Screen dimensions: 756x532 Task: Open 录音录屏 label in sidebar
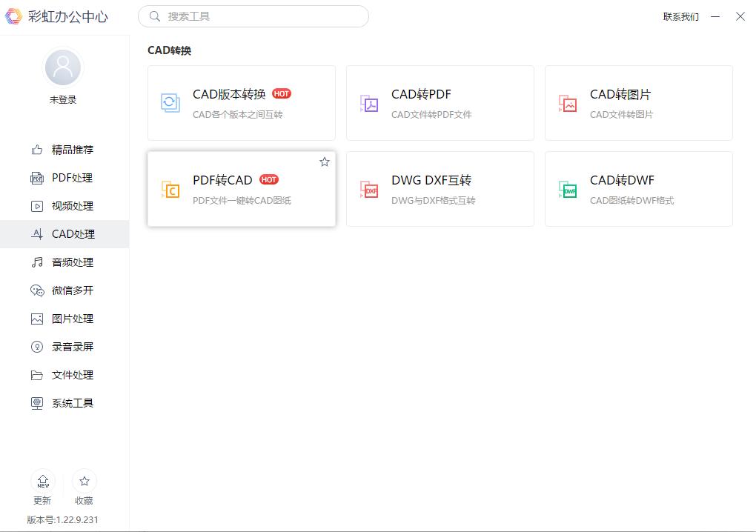[x=73, y=347]
